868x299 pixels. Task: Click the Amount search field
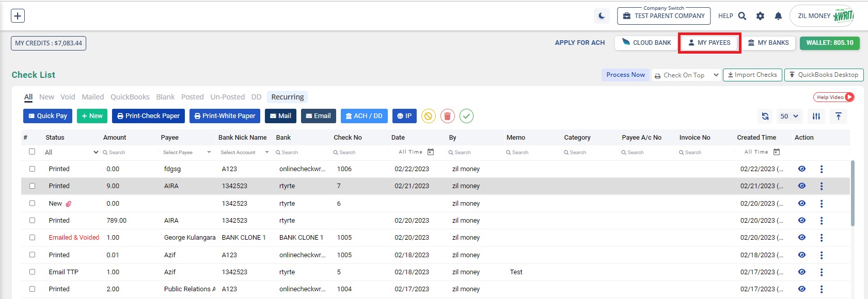[x=129, y=153]
